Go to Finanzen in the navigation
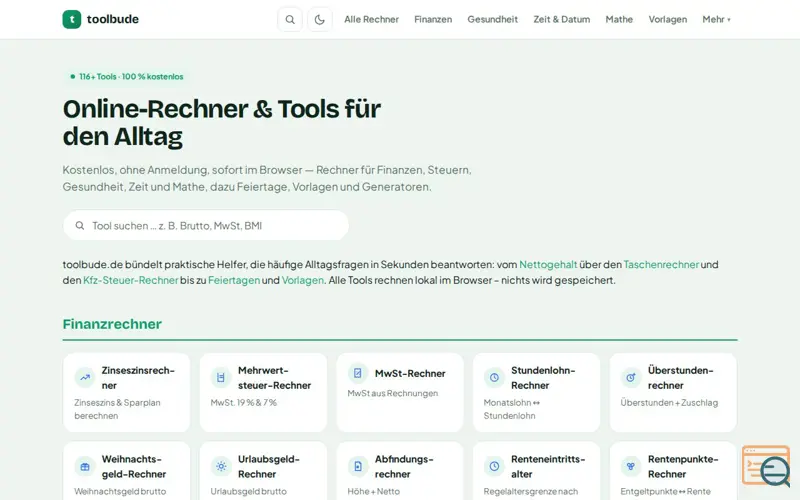Image resolution: width=800 pixels, height=500 pixels. [433, 19]
